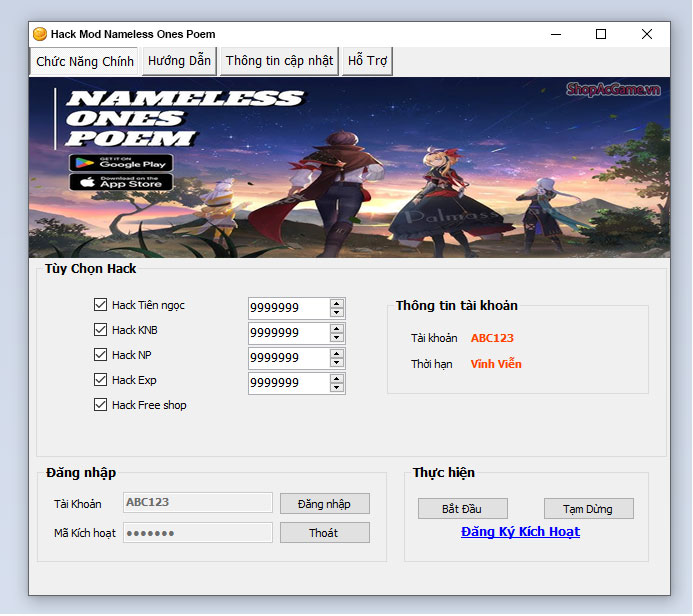Close the Hack Mod window

pyautogui.click(x=647, y=34)
